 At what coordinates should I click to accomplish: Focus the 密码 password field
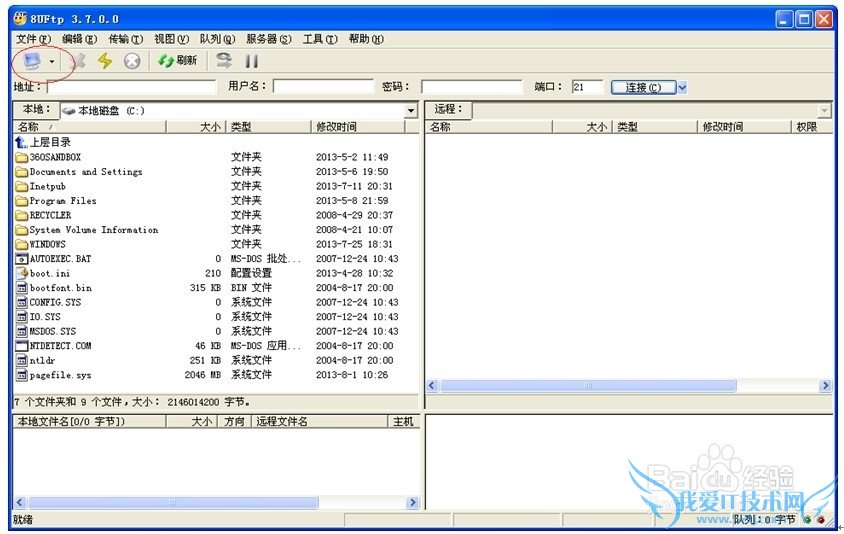pyautogui.click(x=472, y=87)
